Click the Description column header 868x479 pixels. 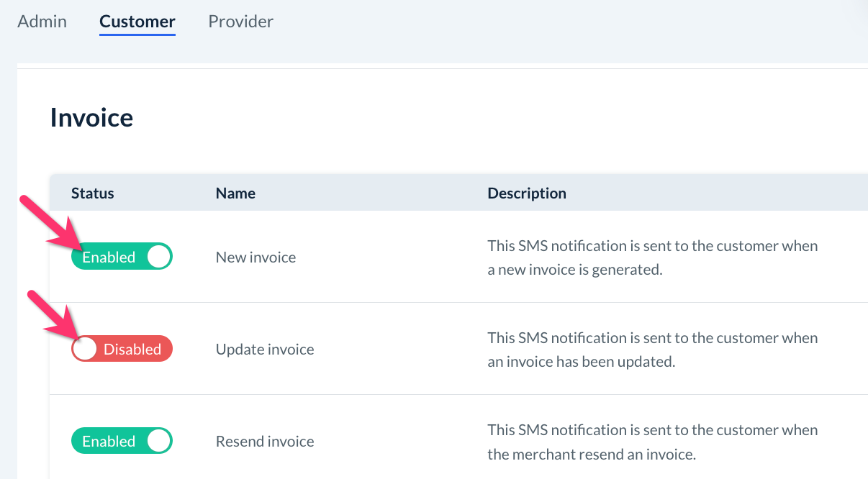pyautogui.click(x=526, y=193)
